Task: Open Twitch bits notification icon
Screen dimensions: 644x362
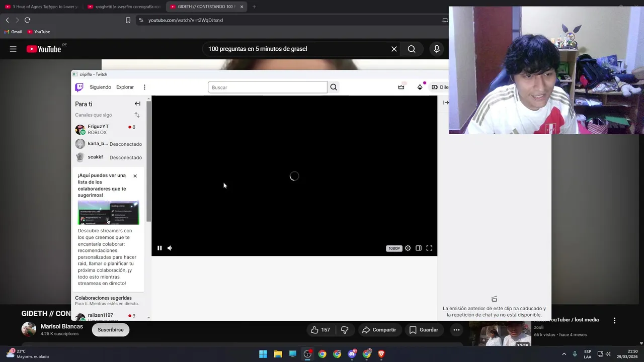Action: [420, 87]
